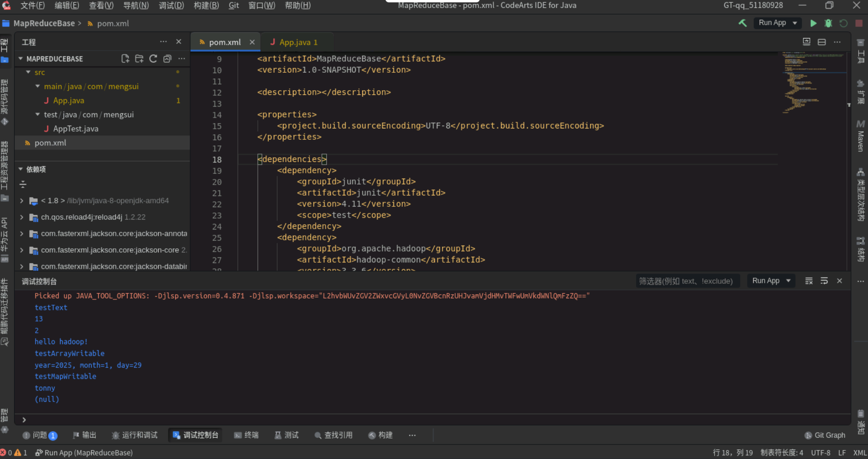Viewport: 868px width, 459px height.
Task: Start debugging with the green bug icon
Action: click(828, 23)
